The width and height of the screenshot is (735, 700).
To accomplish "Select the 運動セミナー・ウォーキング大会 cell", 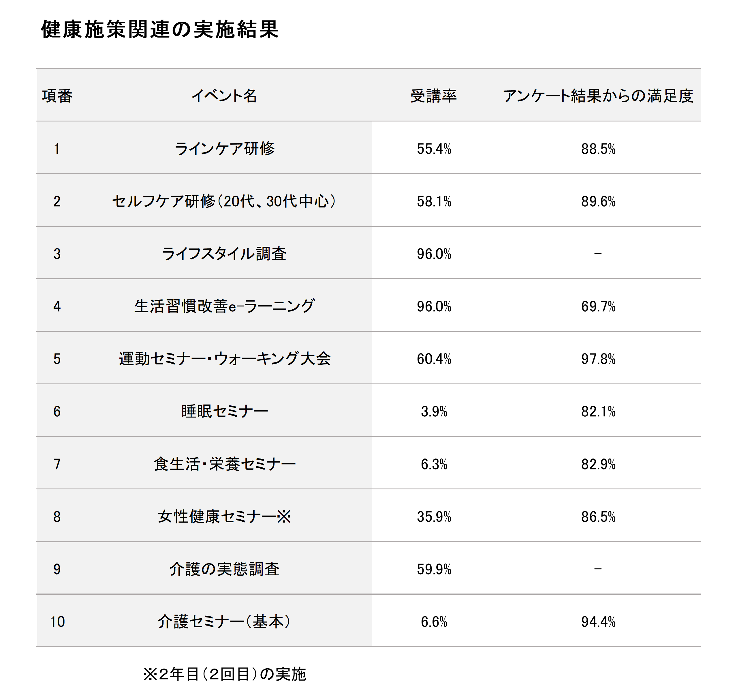I will pyautogui.click(x=225, y=359).
